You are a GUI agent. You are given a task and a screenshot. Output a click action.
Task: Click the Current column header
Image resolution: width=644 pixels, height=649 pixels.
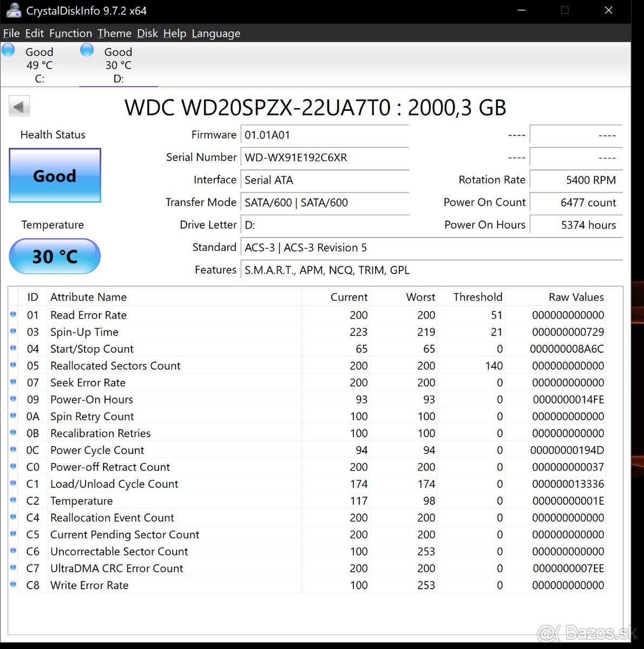click(x=336, y=297)
